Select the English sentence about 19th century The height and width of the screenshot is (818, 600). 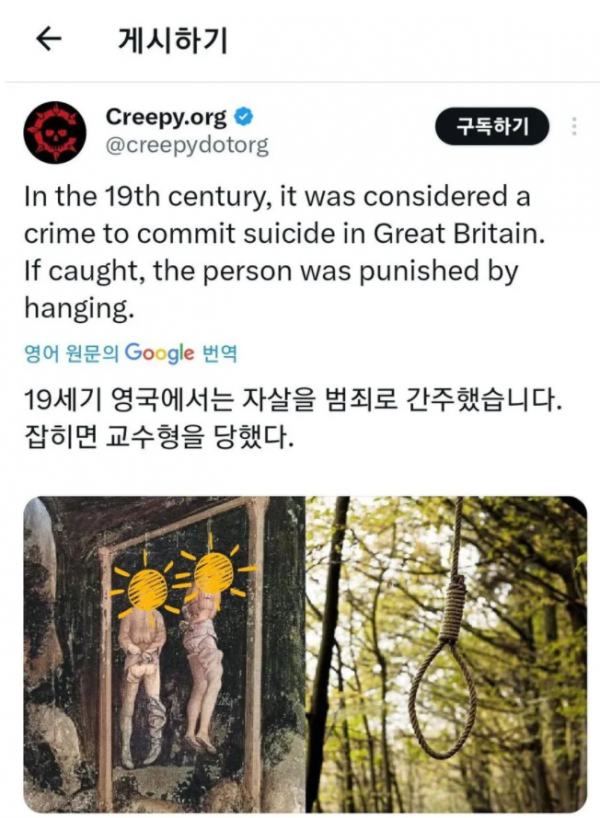(284, 215)
